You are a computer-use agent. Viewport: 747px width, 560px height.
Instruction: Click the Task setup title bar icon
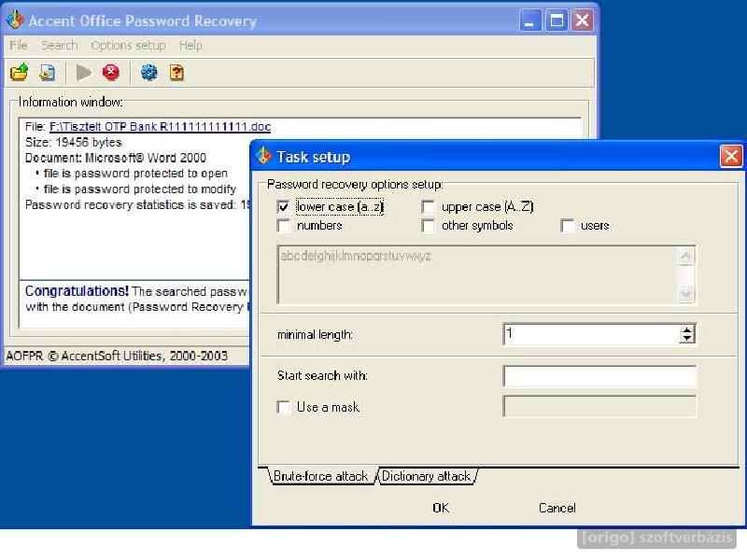pos(263,156)
